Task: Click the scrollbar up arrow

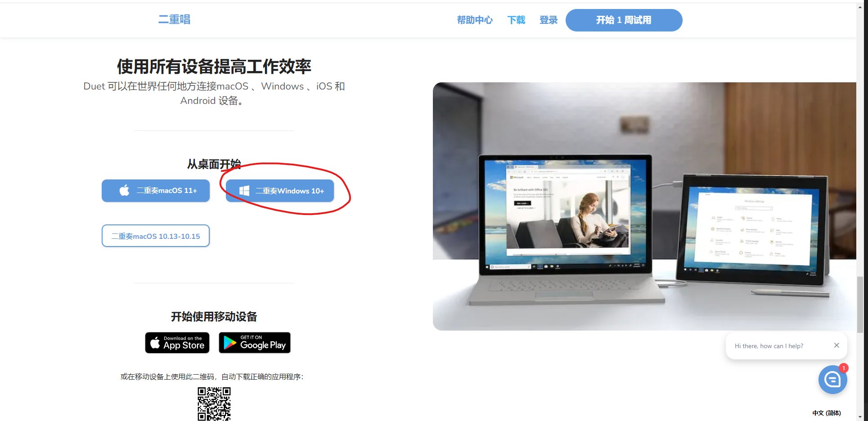Action: [860, 7]
